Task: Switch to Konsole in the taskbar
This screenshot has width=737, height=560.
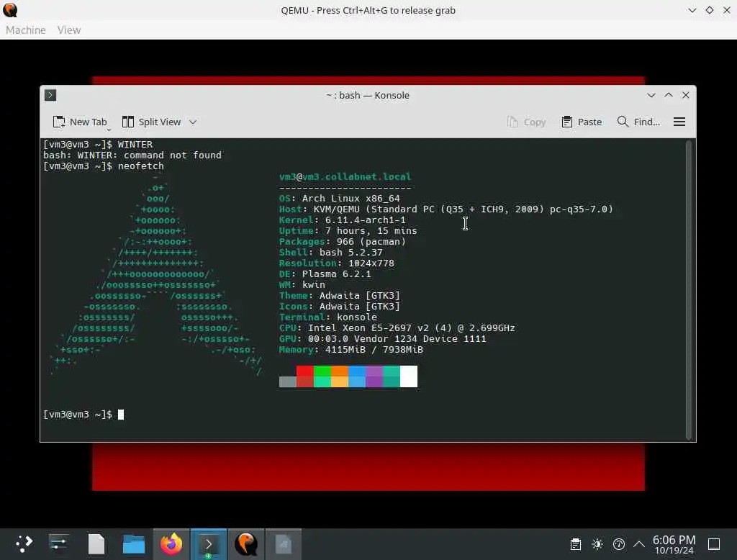Action: 209,544
